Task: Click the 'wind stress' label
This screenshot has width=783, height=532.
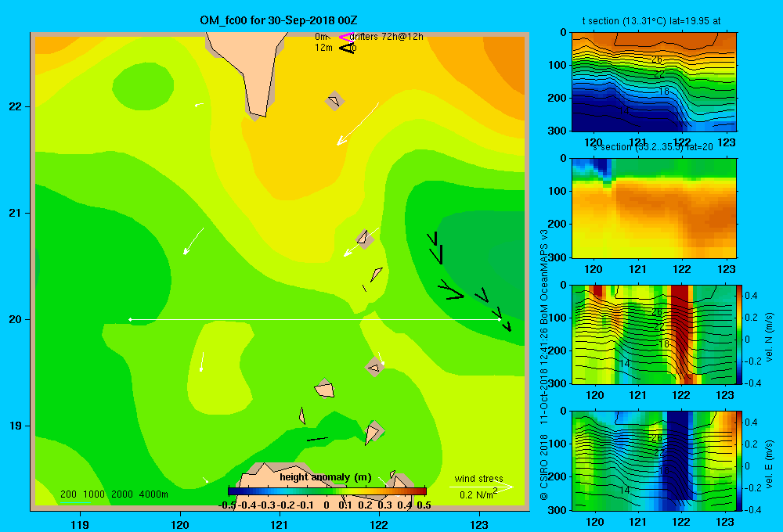Action: click(x=479, y=478)
